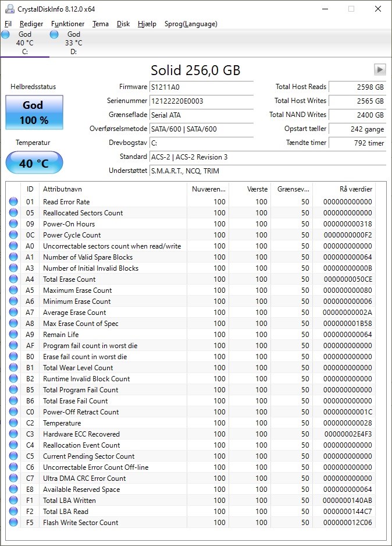The width and height of the screenshot is (392, 546).
Task: Click the status icon for Number of Valid Spare Blocks
Action: [13, 257]
